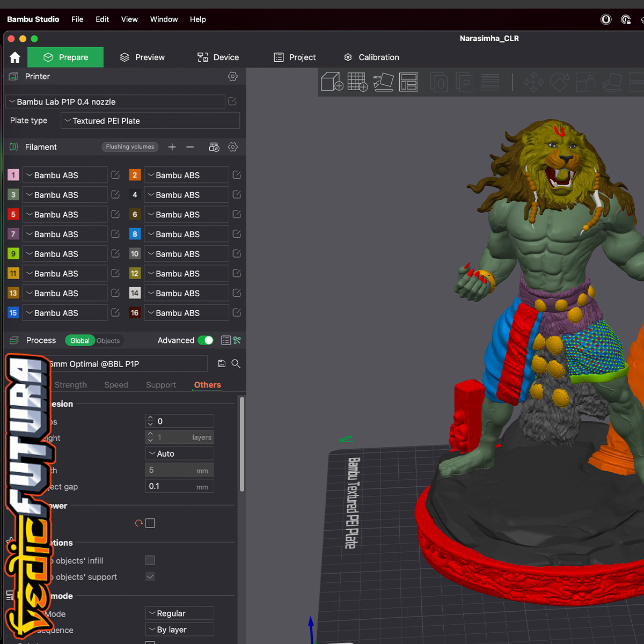This screenshot has height=644, width=644.
Task: Remove a filament with minus icon
Action: click(x=190, y=147)
